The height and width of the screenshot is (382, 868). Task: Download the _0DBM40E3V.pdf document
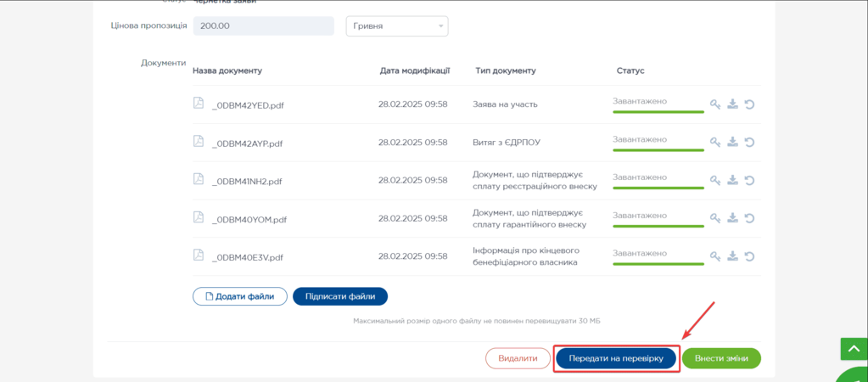coord(732,256)
